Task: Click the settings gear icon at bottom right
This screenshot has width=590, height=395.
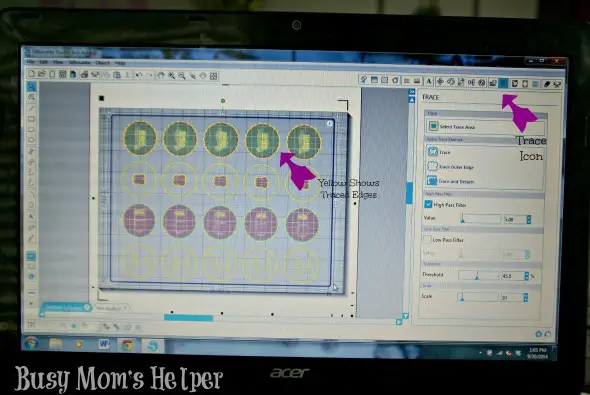Action: (x=538, y=334)
